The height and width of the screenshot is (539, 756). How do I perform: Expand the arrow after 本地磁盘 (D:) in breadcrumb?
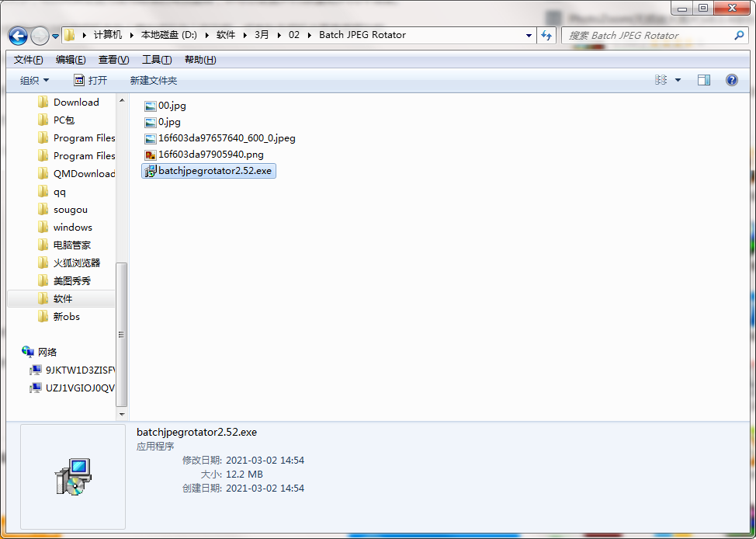[x=207, y=35]
